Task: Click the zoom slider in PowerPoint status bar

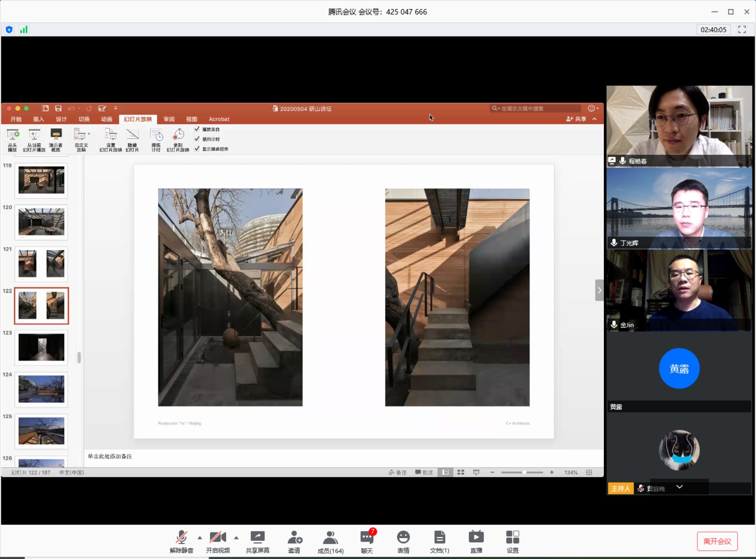Action: [524, 472]
